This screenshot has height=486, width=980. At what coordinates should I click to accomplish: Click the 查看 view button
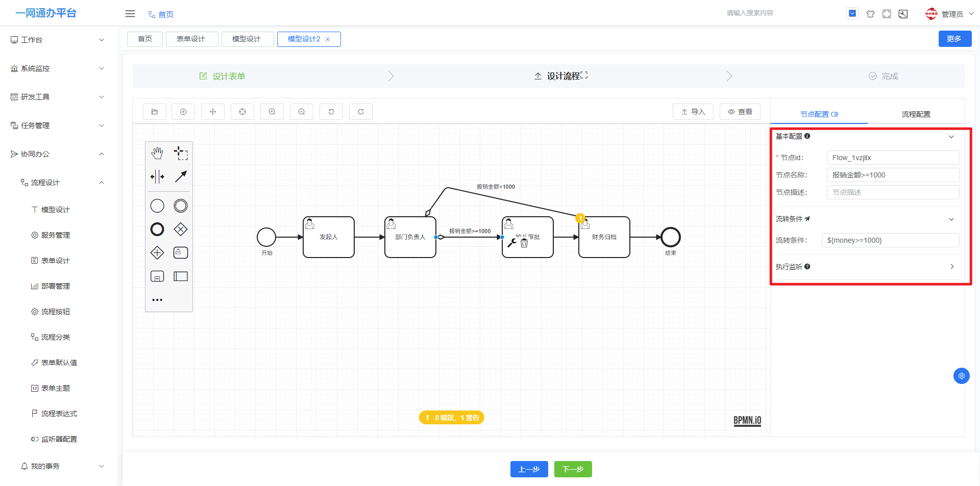(x=740, y=112)
